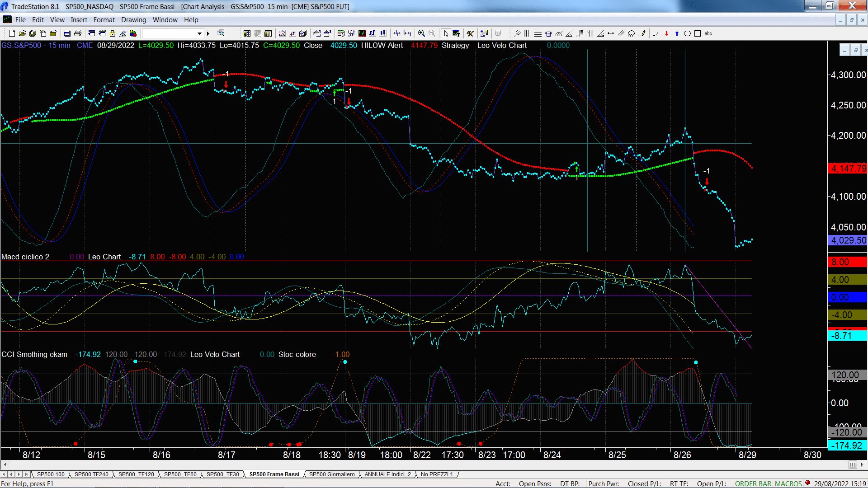Switch to the SP500_TF30 tab
Screen dimensions: 868x488
pyautogui.click(x=223, y=474)
